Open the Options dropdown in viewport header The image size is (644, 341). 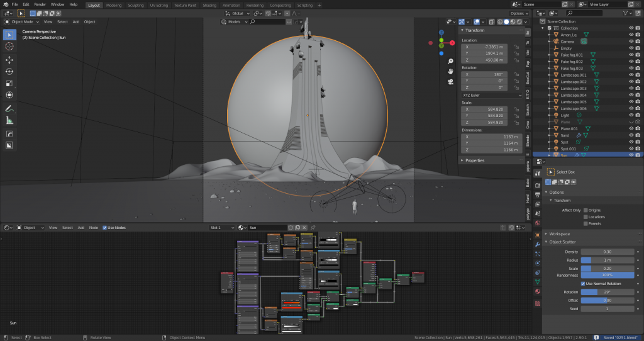pyautogui.click(x=519, y=13)
